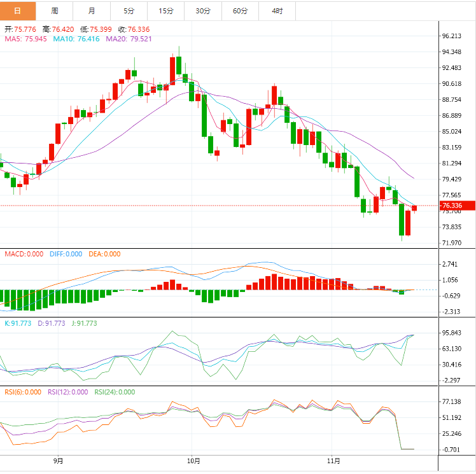Click the RSI(6) indicator label
This screenshot has width=476, height=474.
click(22, 392)
